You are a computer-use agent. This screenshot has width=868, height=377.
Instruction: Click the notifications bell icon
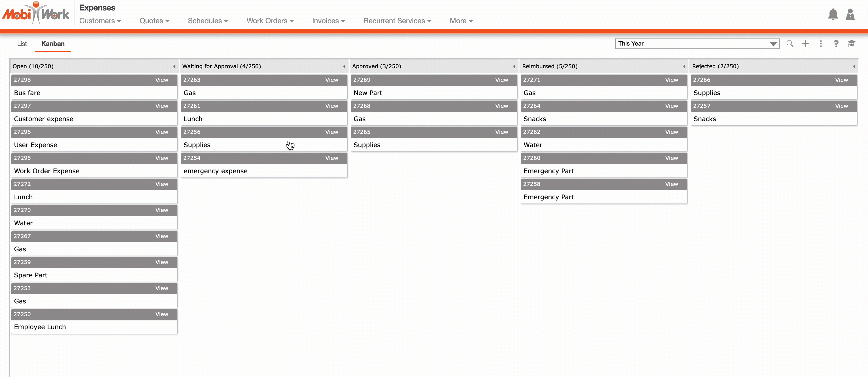(833, 14)
